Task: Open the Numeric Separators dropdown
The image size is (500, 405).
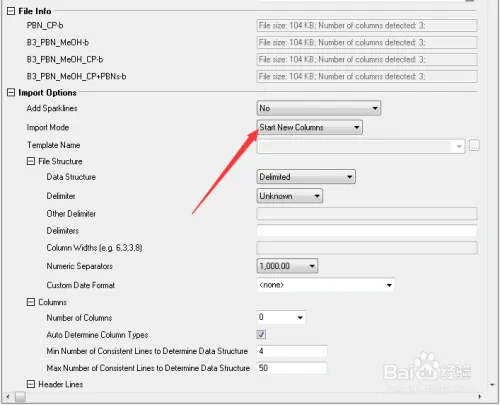Action: click(287, 266)
